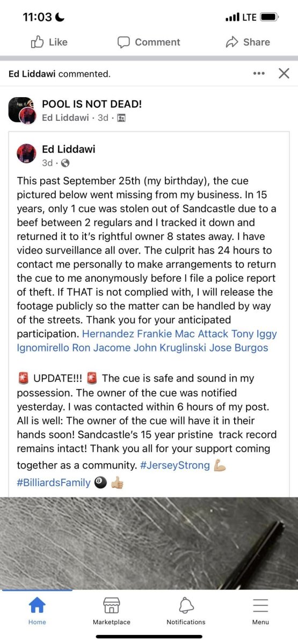The height and width of the screenshot is (644, 298).
Task: Open the #JerseyStrong hashtag
Action: pyautogui.click(x=175, y=465)
